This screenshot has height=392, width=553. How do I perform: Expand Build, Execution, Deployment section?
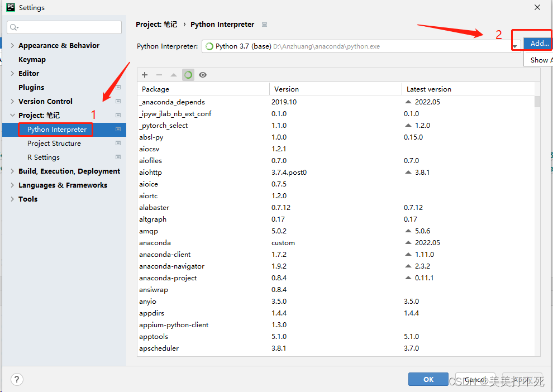pos(12,171)
